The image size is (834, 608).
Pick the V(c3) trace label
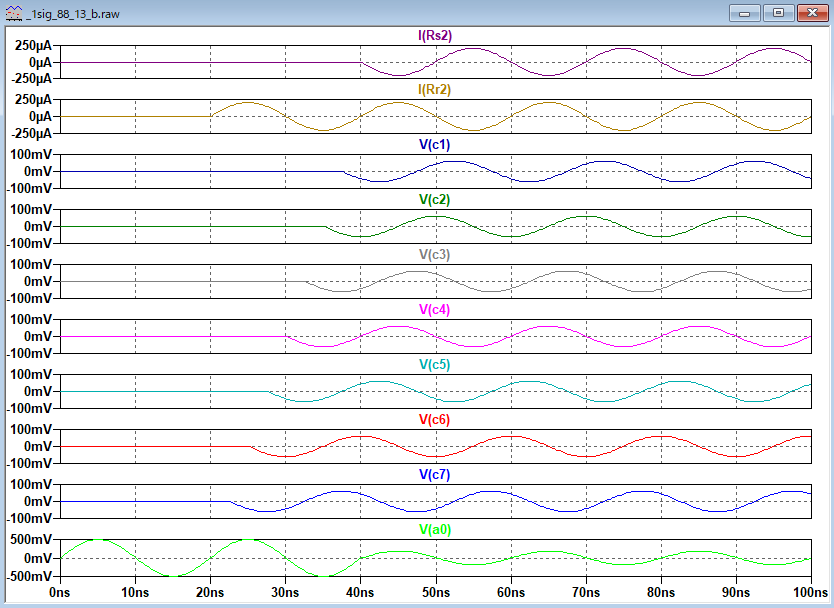click(435, 255)
